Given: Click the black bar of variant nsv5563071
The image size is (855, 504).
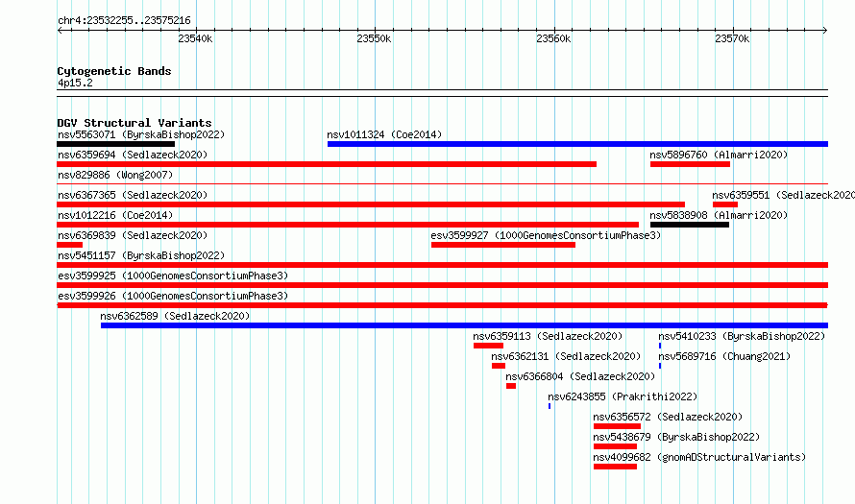Looking at the screenshot, I should 115,144.
